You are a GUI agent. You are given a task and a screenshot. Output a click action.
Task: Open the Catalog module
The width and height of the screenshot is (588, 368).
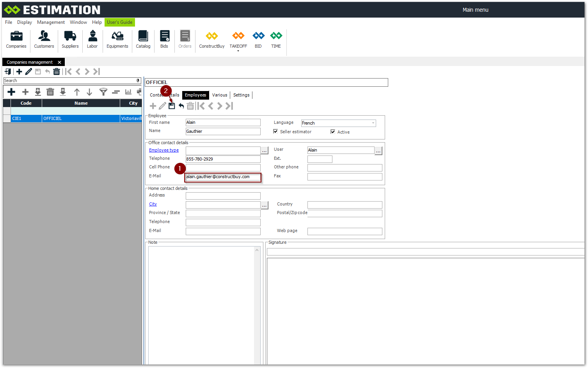click(143, 39)
